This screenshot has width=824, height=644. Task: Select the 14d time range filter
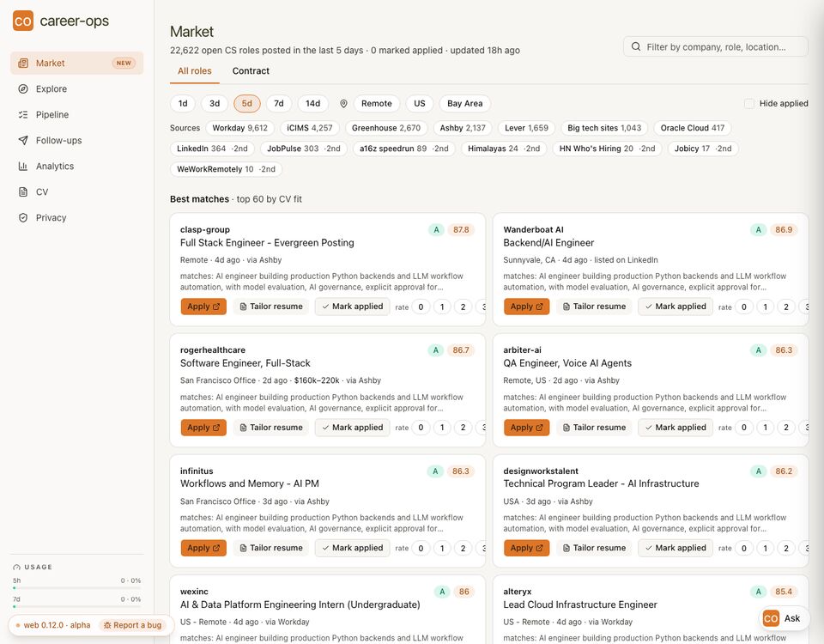pos(313,104)
